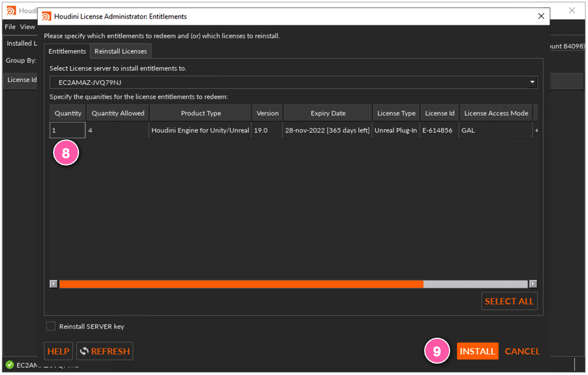This screenshot has width=588, height=375.
Task: Select the Houdini Engine for Unity/Unreal cell
Action: coord(201,130)
